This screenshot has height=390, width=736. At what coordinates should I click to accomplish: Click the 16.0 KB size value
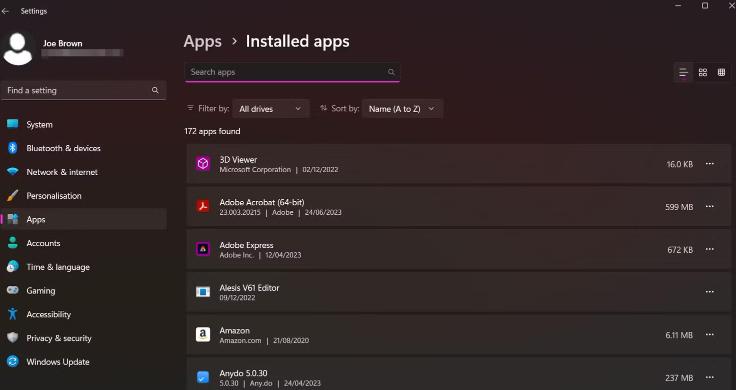679,164
